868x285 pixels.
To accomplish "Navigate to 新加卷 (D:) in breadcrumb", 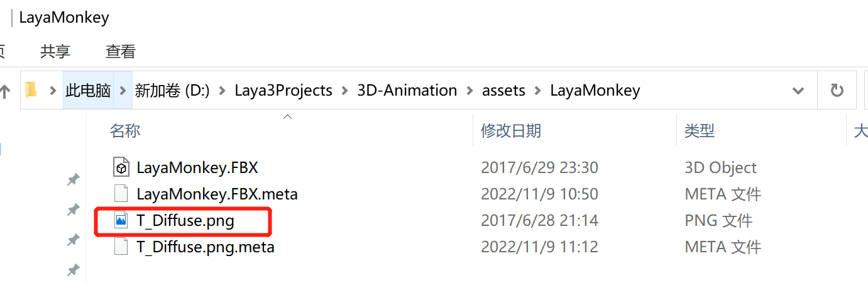I will pos(172,91).
